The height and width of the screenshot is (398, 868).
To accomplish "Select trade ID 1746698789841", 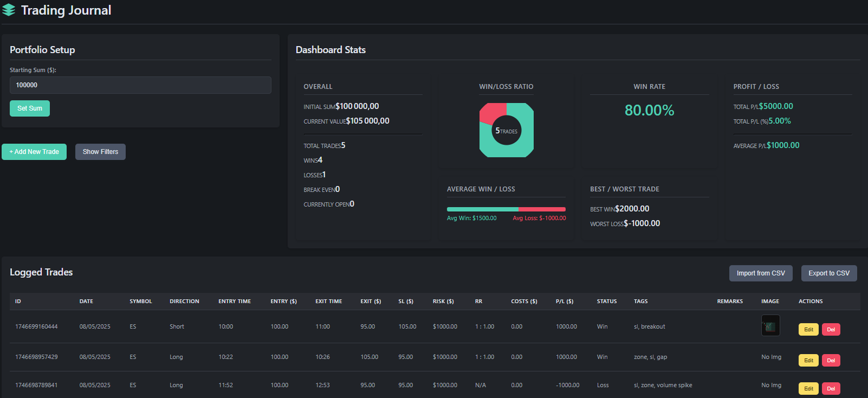I will 36,386.
